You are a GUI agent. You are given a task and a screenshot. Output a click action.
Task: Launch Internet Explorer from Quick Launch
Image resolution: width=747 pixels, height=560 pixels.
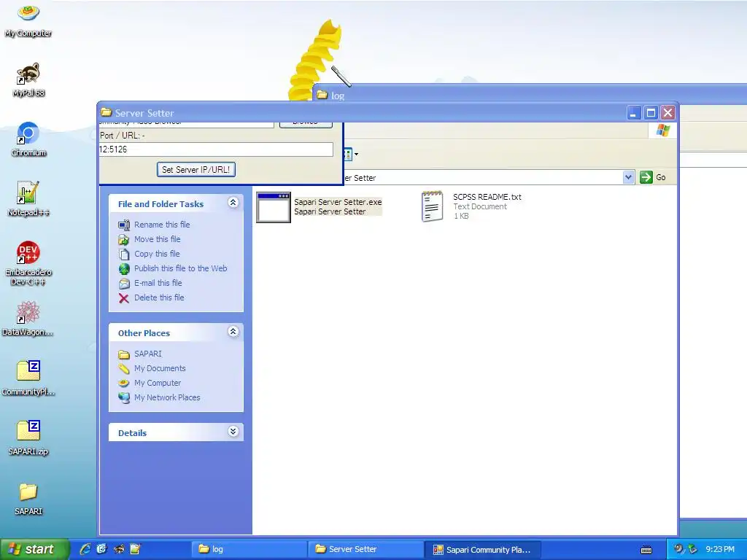click(x=85, y=549)
